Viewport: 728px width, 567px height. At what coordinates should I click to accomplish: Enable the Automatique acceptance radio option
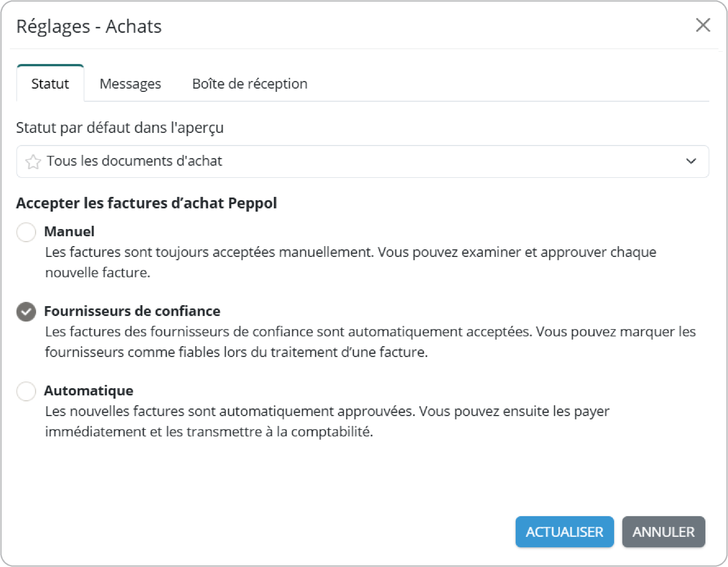(x=26, y=391)
